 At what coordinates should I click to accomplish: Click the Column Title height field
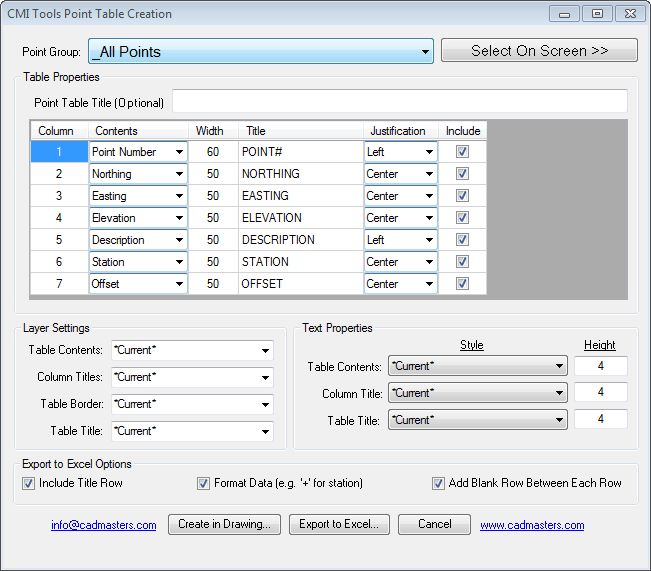tap(600, 393)
